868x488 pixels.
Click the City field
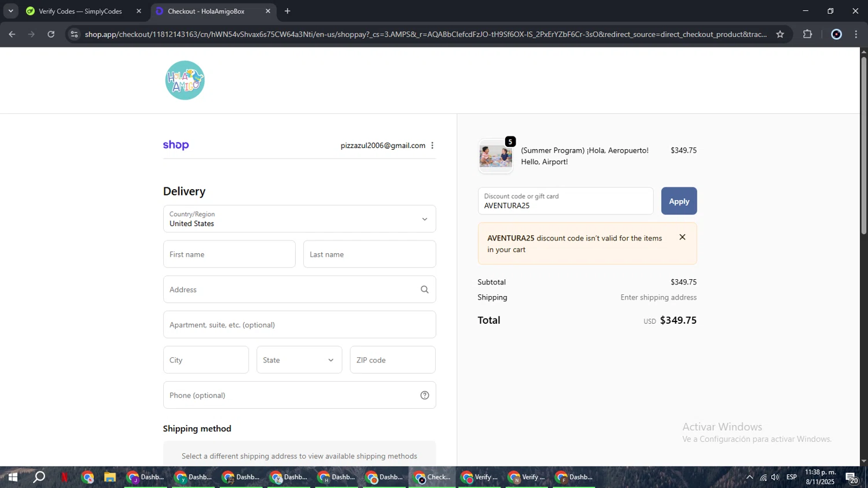tap(206, 360)
